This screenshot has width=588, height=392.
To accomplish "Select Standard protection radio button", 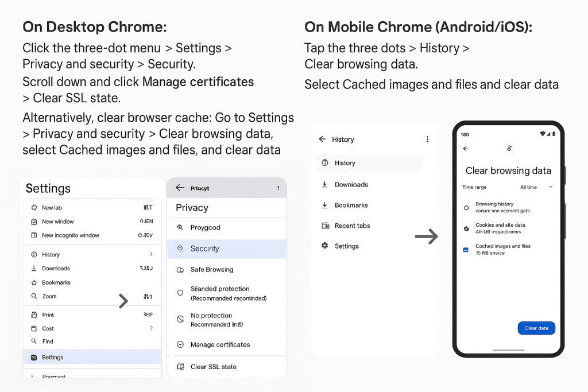I will [180, 293].
